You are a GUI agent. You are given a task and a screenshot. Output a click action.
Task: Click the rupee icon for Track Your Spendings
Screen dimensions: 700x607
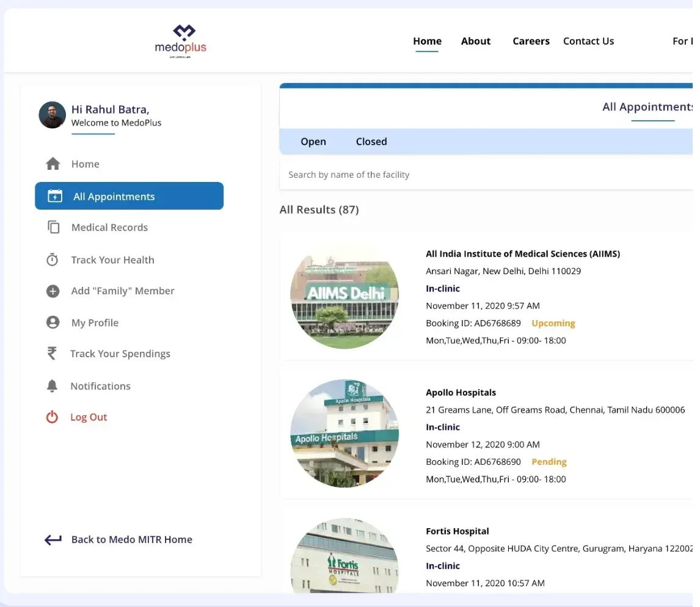(x=52, y=354)
